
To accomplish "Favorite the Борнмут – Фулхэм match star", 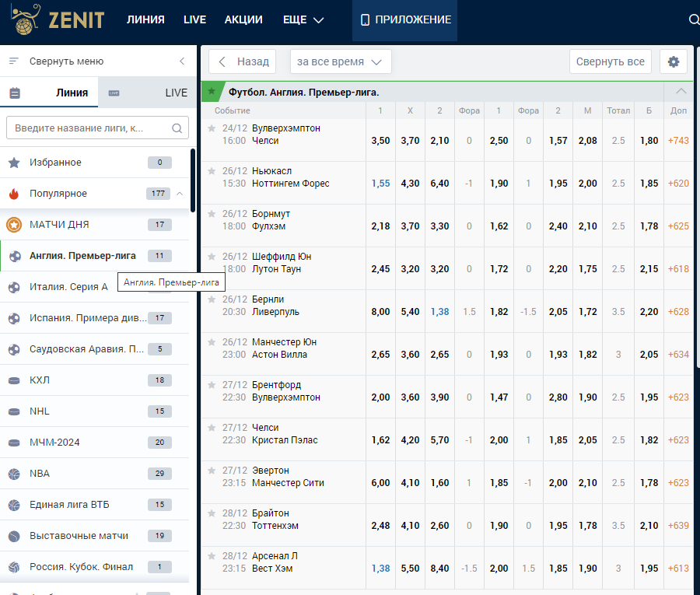I will pos(212,214).
